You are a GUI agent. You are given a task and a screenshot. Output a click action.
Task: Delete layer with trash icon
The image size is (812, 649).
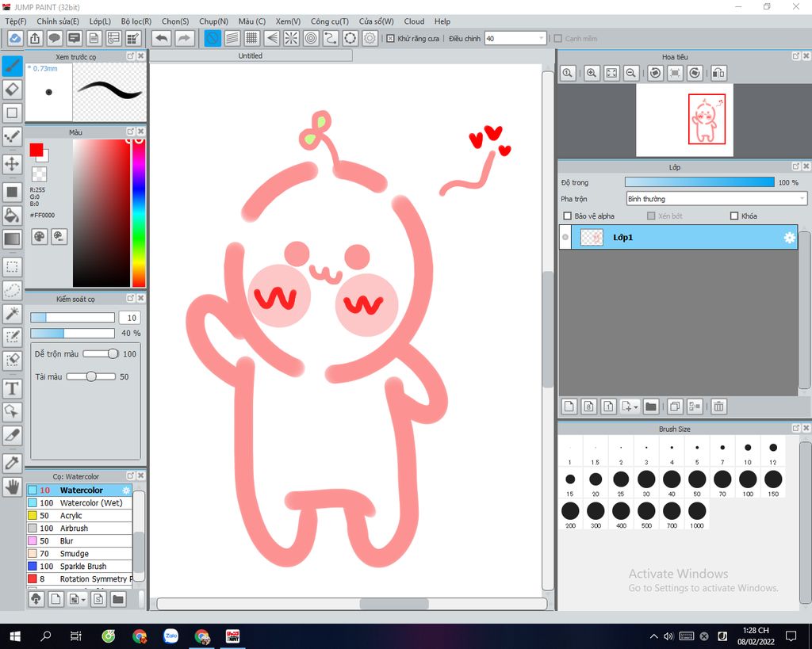718,407
